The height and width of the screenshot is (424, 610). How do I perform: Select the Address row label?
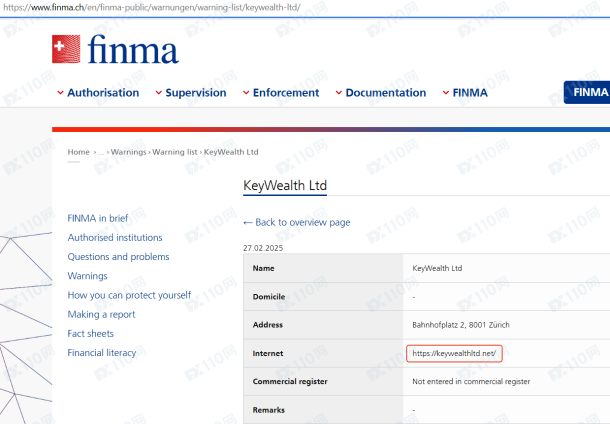pyautogui.click(x=268, y=325)
